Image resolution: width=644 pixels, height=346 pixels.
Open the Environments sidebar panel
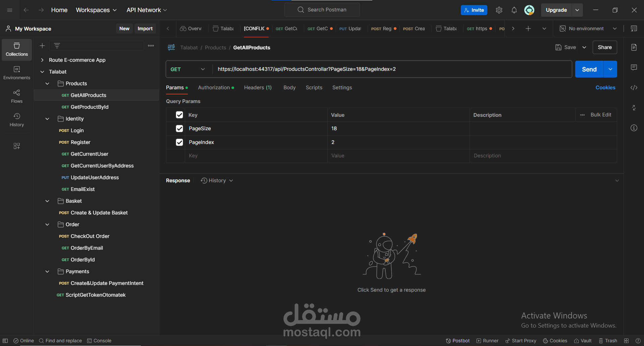coord(17,73)
